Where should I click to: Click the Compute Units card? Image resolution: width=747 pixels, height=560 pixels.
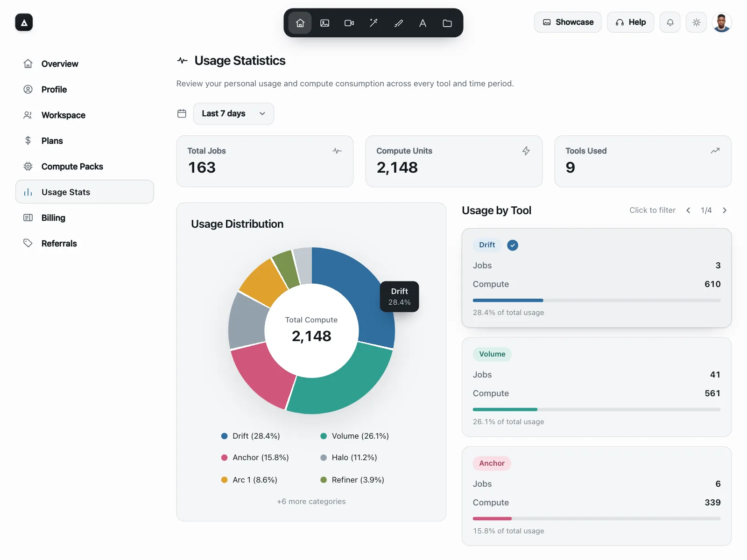click(x=454, y=161)
